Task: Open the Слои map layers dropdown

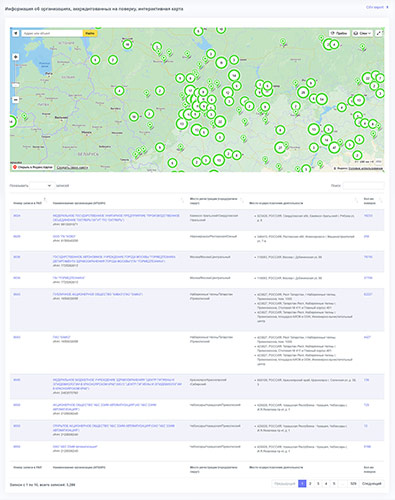Action: coord(362,33)
